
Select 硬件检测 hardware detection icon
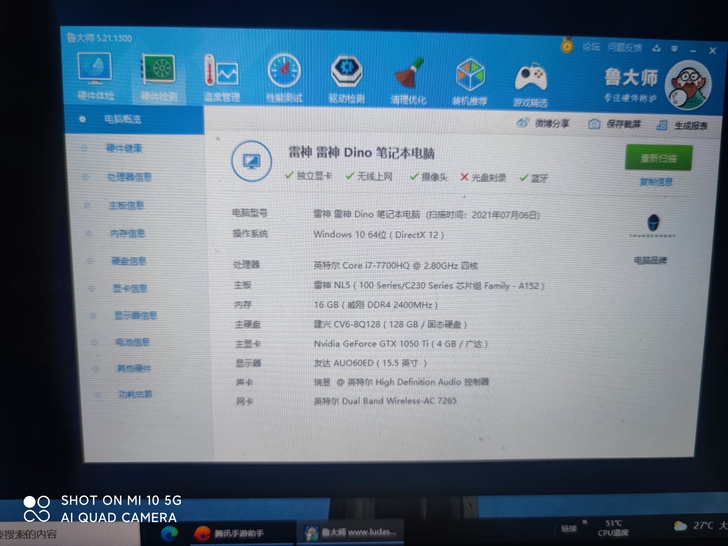pos(159,78)
